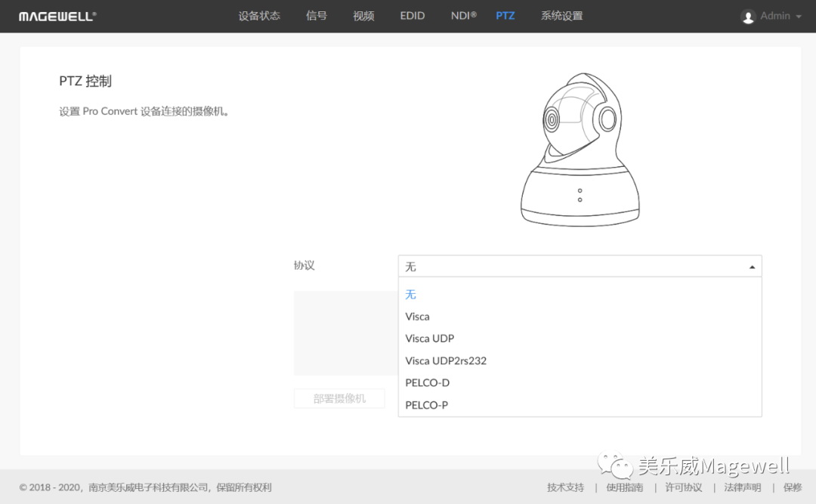
Task: Select the 无 option in protocol list
Action: coord(411,295)
